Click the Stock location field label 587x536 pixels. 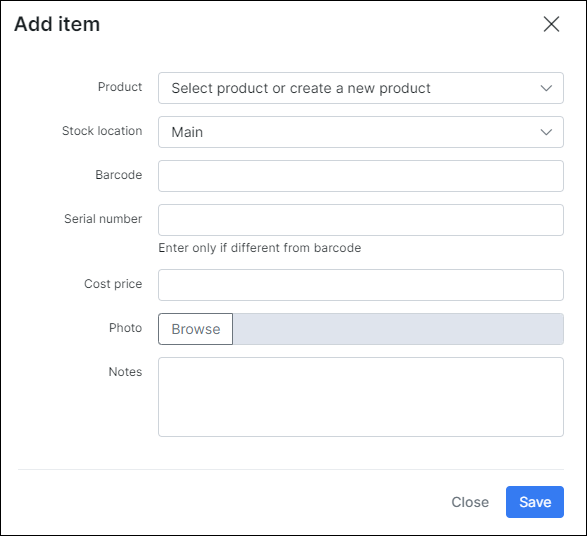click(x=102, y=131)
